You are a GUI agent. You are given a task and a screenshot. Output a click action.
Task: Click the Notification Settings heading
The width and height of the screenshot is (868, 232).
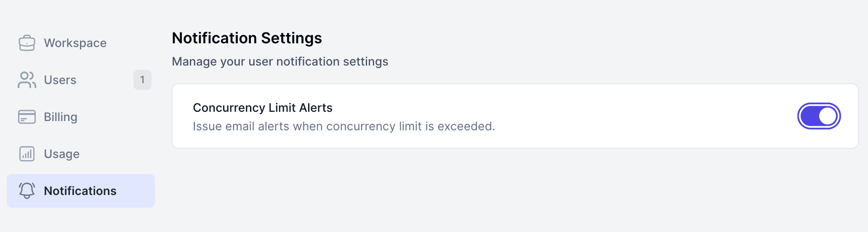coord(247,38)
